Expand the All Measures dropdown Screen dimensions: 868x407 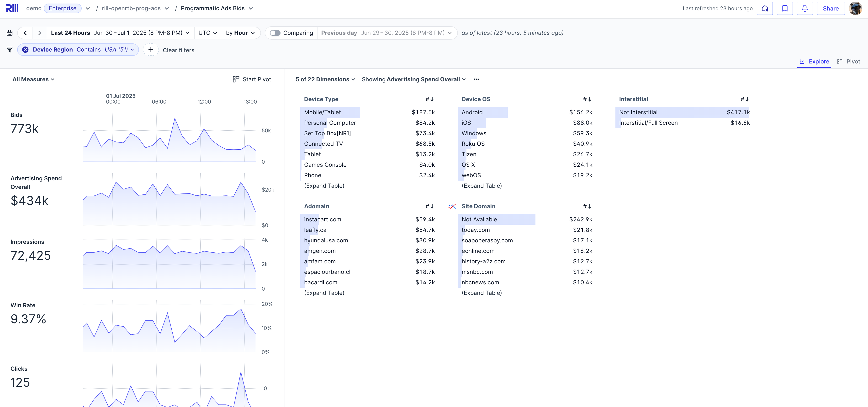tap(33, 79)
